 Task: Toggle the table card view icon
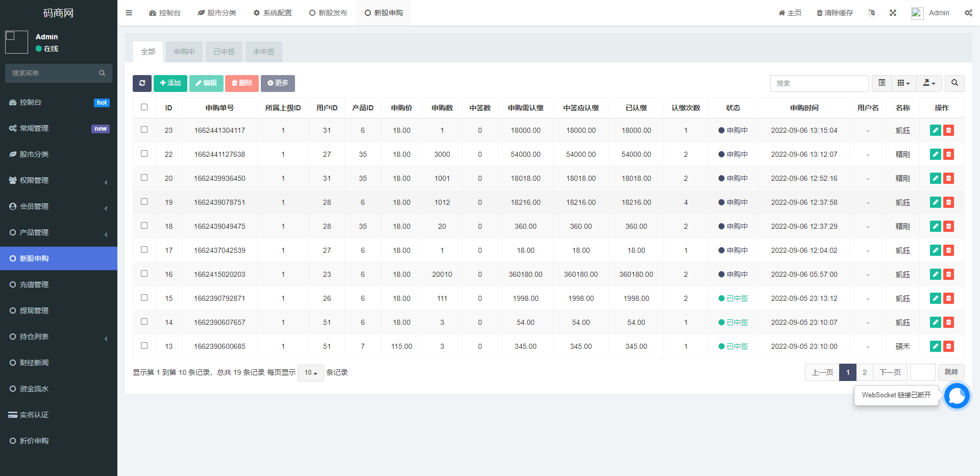point(881,83)
